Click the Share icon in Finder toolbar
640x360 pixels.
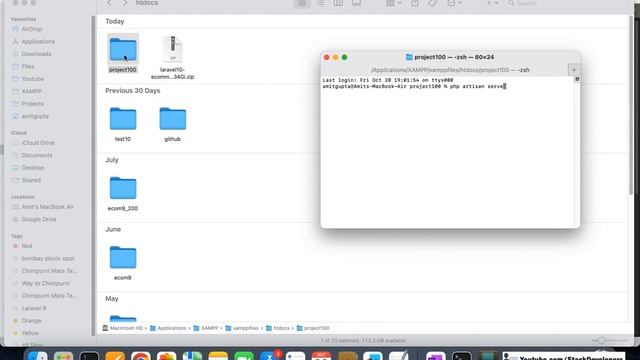coord(415,3)
